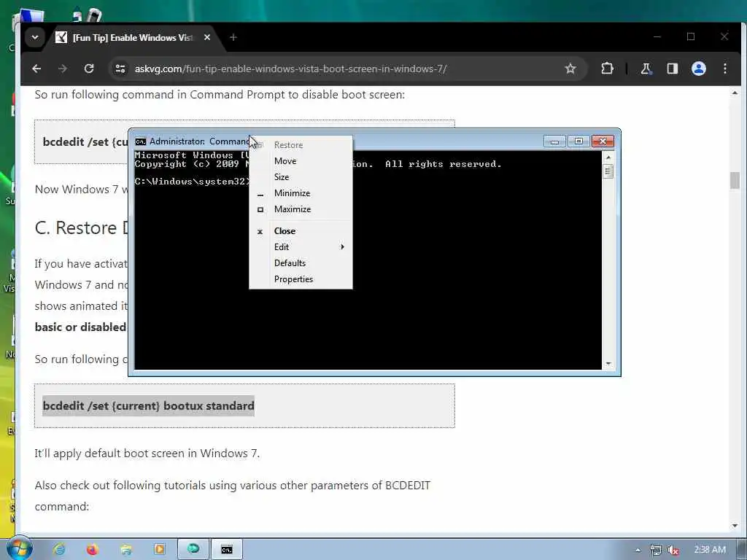Maximize the Chrome window
Image resolution: width=747 pixels, height=560 pixels.
point(691,36)
